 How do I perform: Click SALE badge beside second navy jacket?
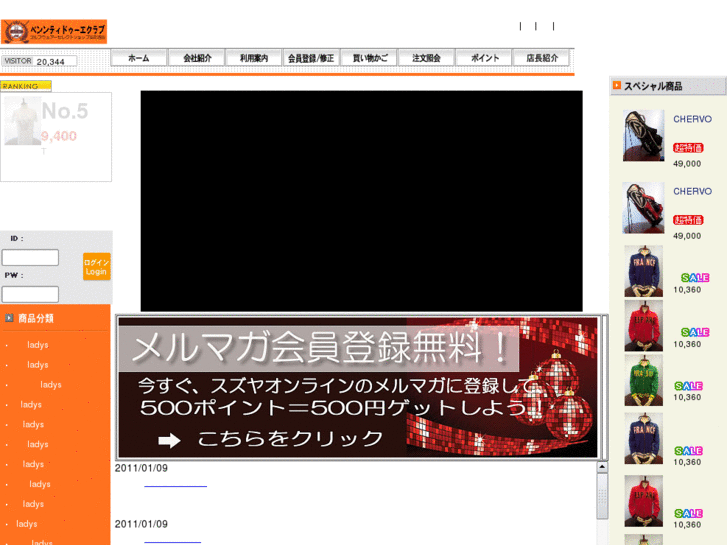click(689, 451)
